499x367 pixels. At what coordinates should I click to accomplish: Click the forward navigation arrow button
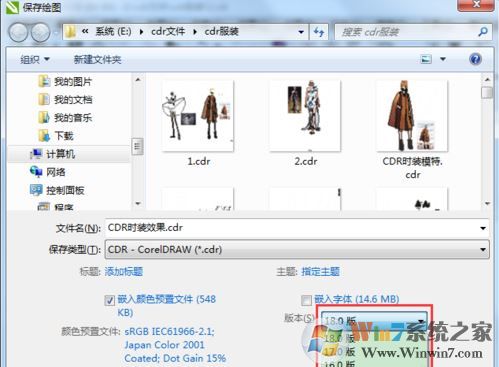[x=40, y=32]
